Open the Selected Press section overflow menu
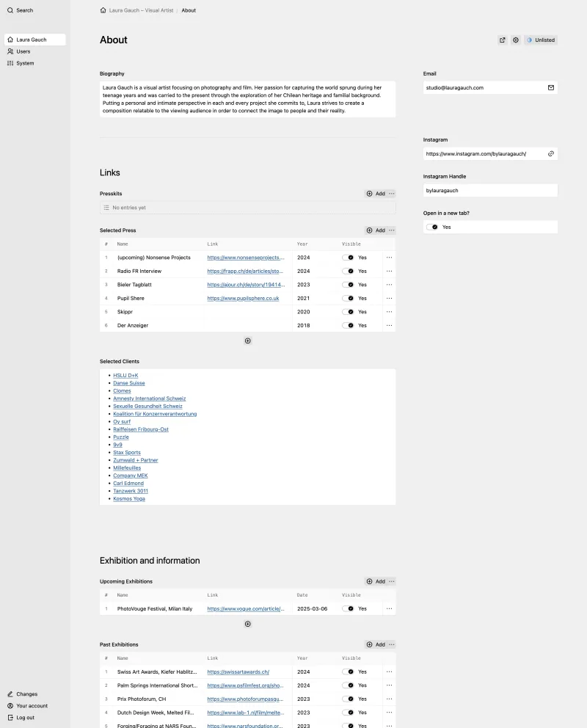Viewport: 587px width, 728px height. 393,230
